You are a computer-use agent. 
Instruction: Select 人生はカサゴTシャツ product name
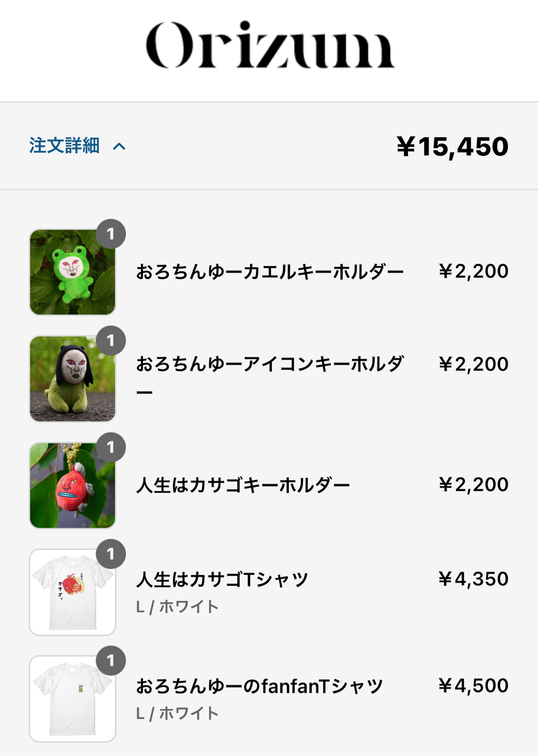[x=222, y=580]
